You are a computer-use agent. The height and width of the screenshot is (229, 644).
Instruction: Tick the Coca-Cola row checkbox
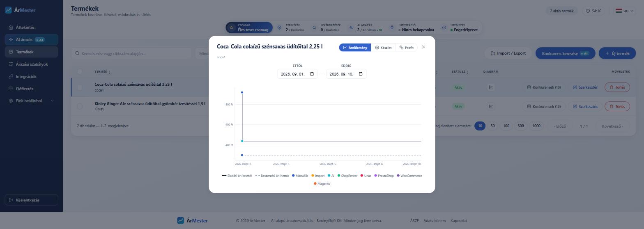[80, 87]
